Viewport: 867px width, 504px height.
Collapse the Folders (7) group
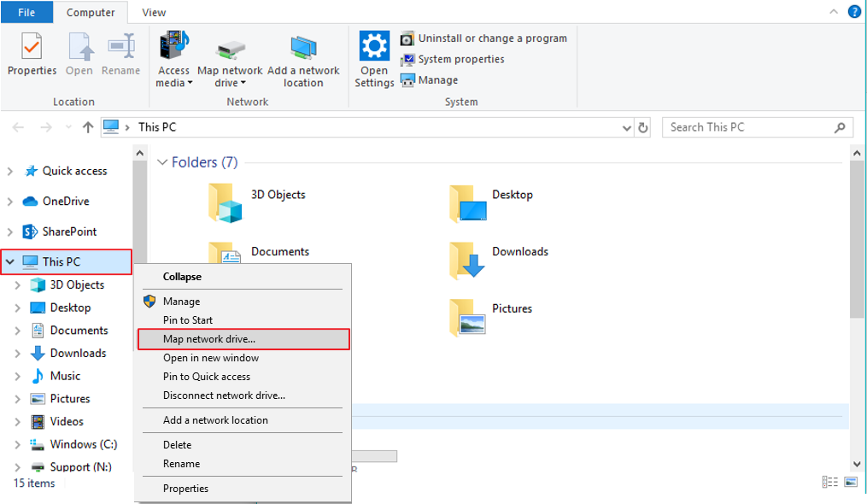click(x=162, y=162)
